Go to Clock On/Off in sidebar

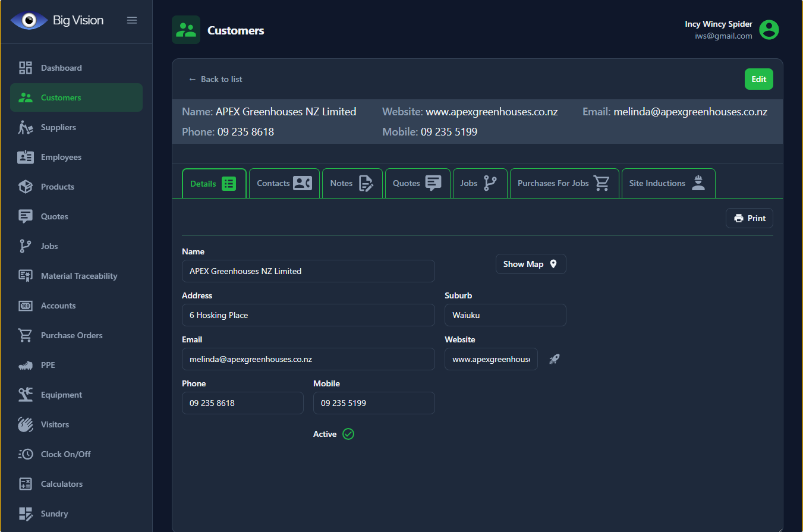point(65,454)
